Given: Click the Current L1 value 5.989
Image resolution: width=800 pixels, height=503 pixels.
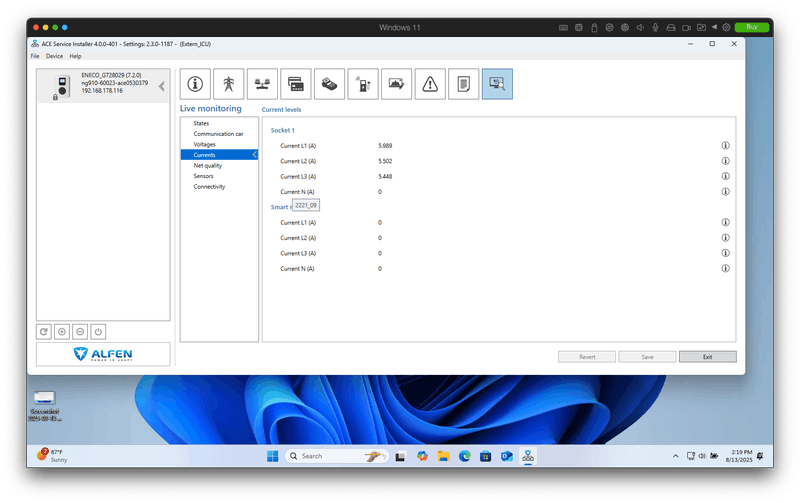Looking at the screenshot, I should click(x=385, y=145).
